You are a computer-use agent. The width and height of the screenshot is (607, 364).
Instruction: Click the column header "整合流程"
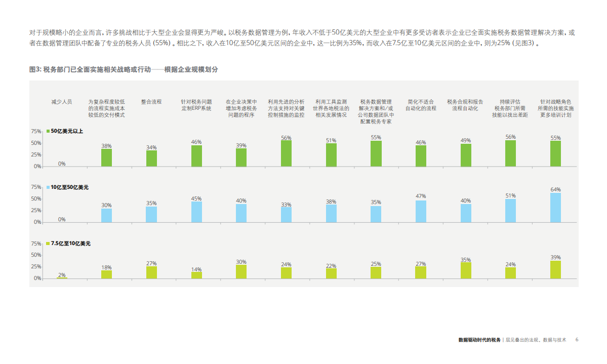pos(152,101)
